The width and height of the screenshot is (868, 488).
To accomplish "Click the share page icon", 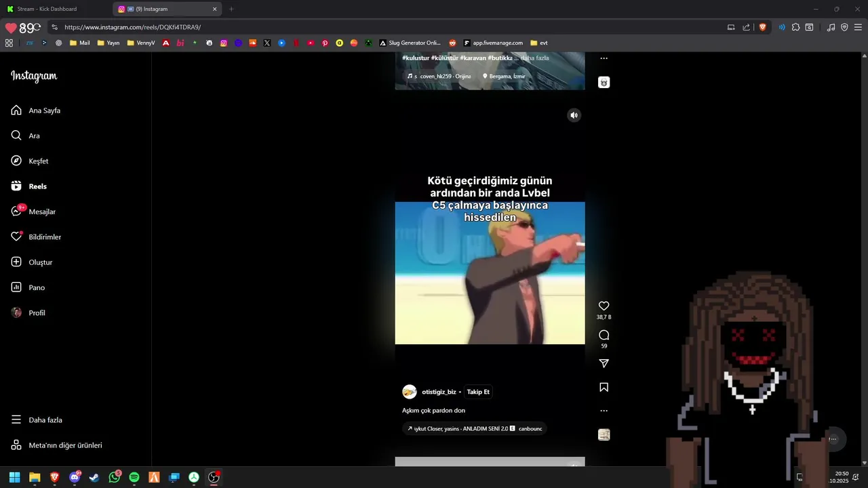I will pyautogui.click(x=746, y=27).
